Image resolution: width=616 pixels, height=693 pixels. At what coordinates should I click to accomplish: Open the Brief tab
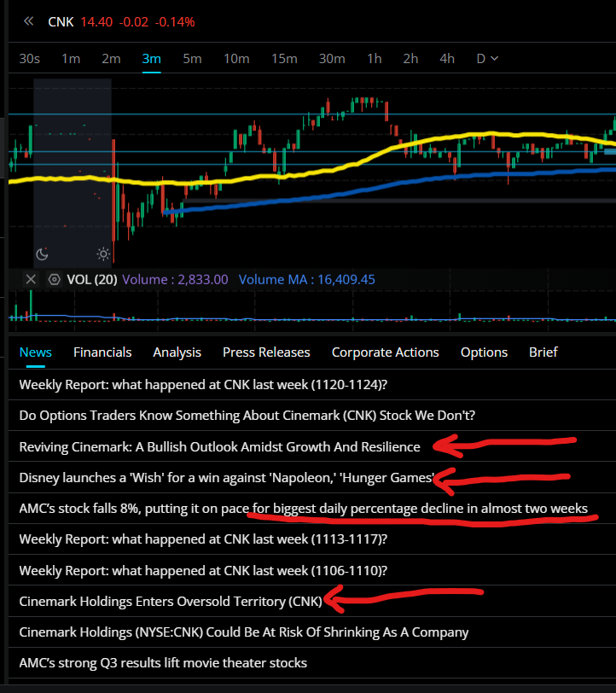pos(543,352)
